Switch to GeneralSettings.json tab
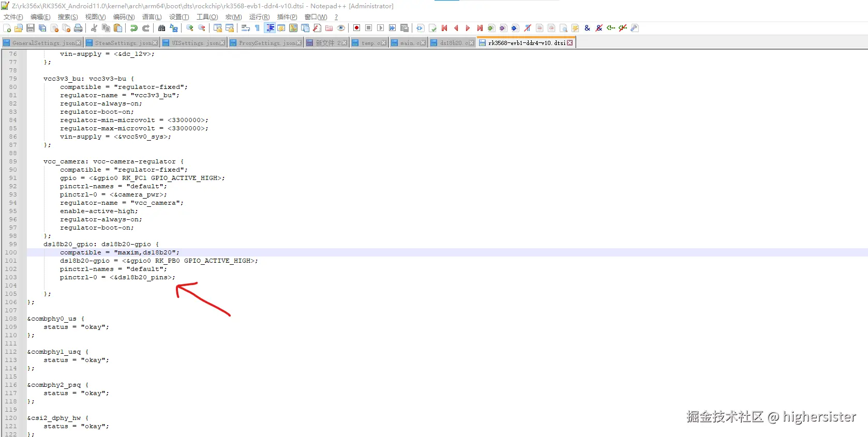The height and width of the screenshot is (437, 868). (x=43, y=43)
